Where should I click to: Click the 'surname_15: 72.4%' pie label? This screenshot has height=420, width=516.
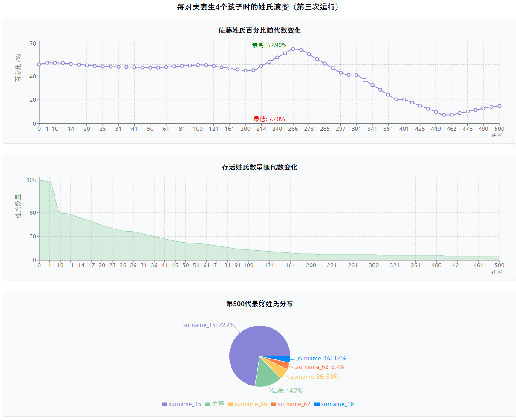pos(209,325)
